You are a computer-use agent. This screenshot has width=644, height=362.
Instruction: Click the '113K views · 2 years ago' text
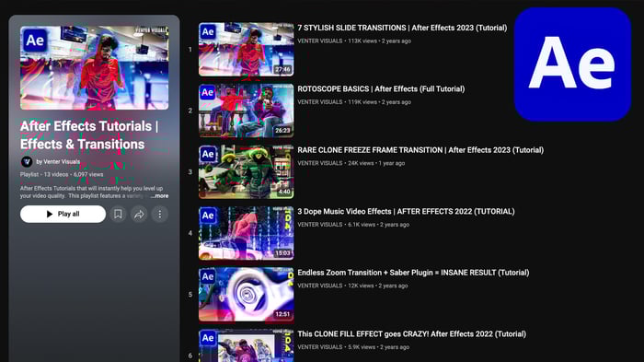[x=379, y=41]
